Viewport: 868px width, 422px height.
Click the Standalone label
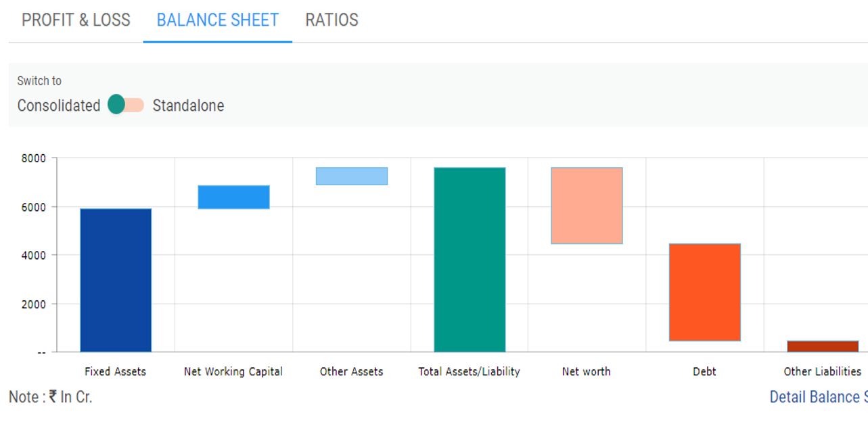(x=188, y=105)
